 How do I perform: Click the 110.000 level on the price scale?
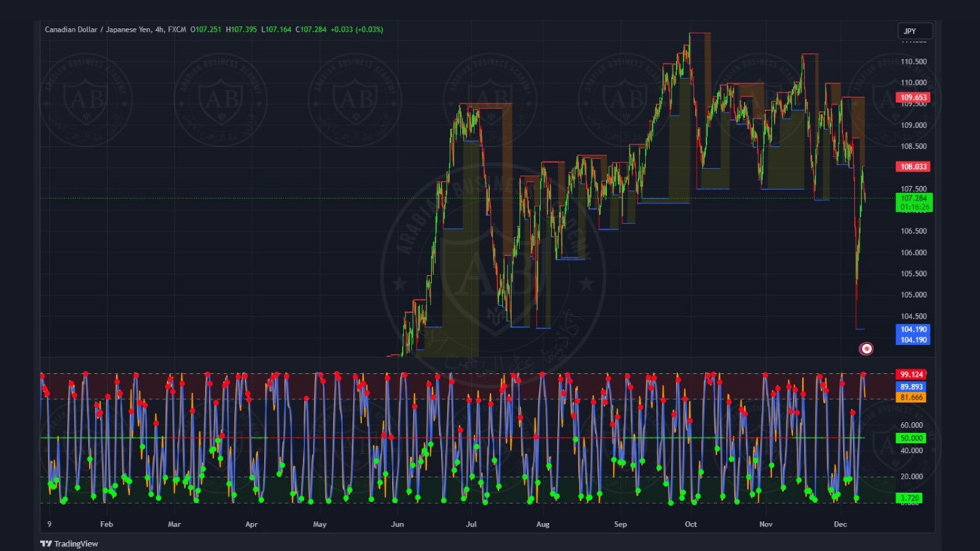point(913,83)
